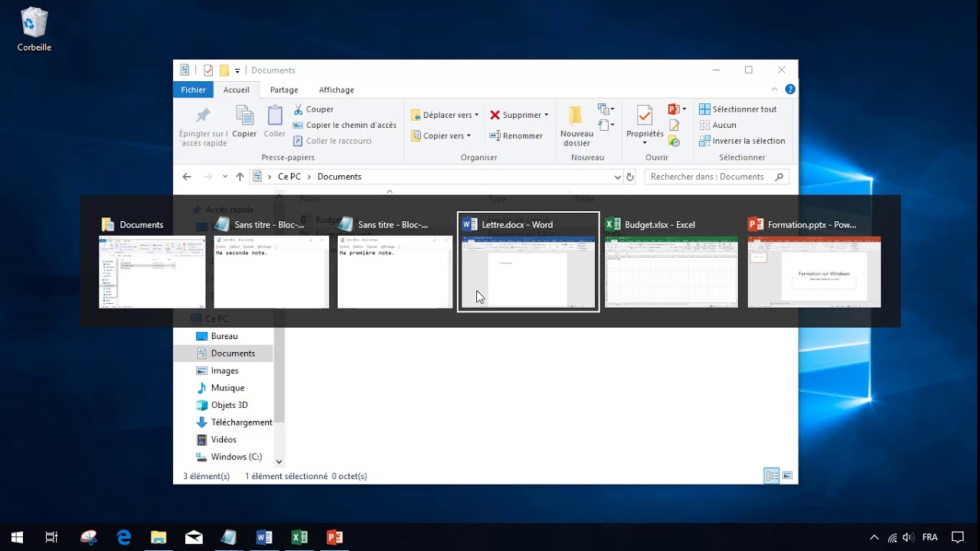This screenshot has width=980, height=551.
Task: Go up one folder level arrow
Action: pyautogui.click(x=240, y=177)
